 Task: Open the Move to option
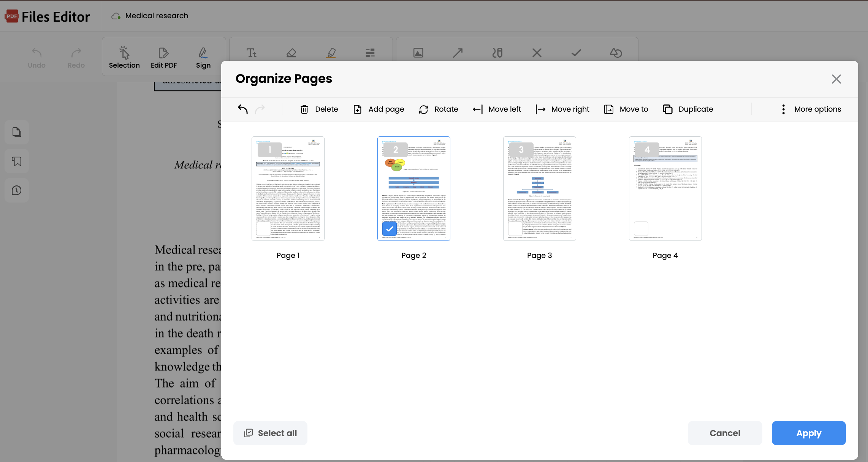tap(626, 109)
